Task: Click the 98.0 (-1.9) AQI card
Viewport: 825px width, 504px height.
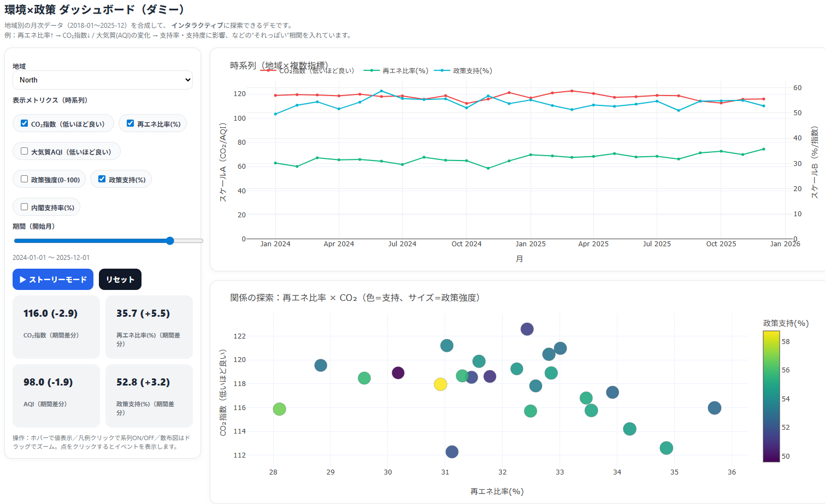Action: pos(56,396)
